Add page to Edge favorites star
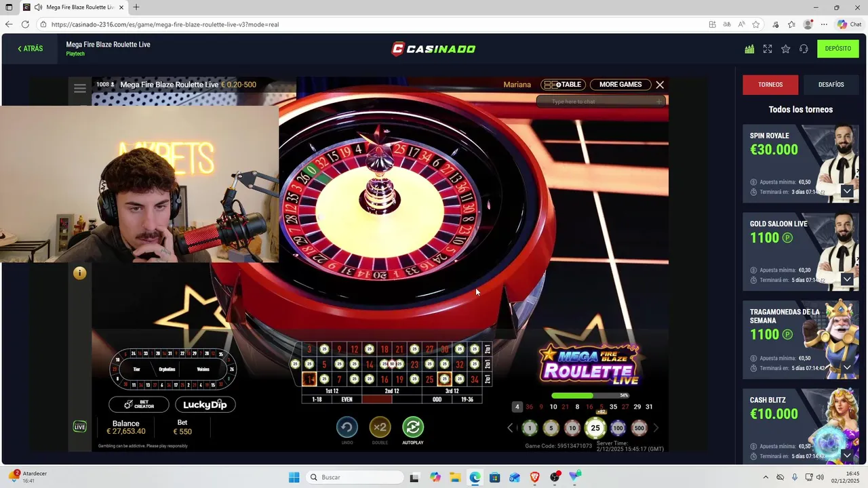The image size is (868, 488). click(x=755, y=24)
